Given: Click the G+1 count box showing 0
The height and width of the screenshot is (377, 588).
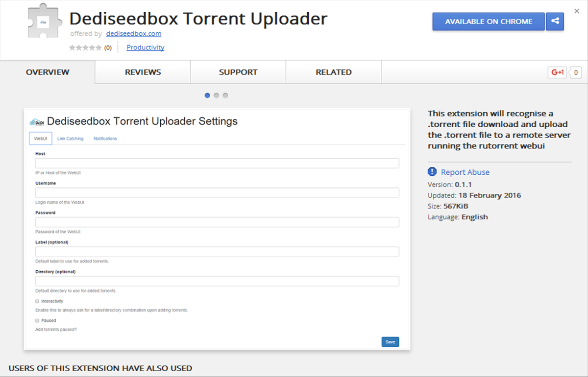Looking at the screenshot, I should coord(575,72).
